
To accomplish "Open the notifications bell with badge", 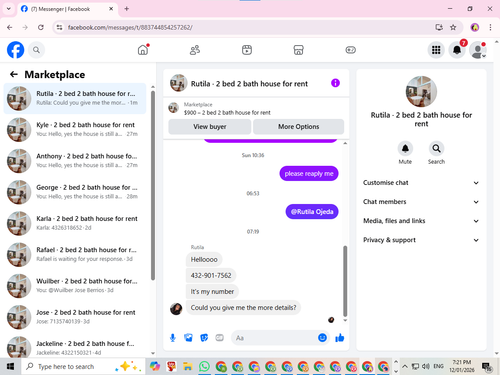I will point(457,50).
